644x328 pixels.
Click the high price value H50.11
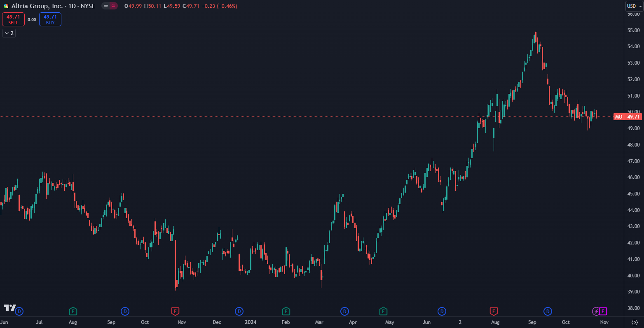(x=152, y=6)
